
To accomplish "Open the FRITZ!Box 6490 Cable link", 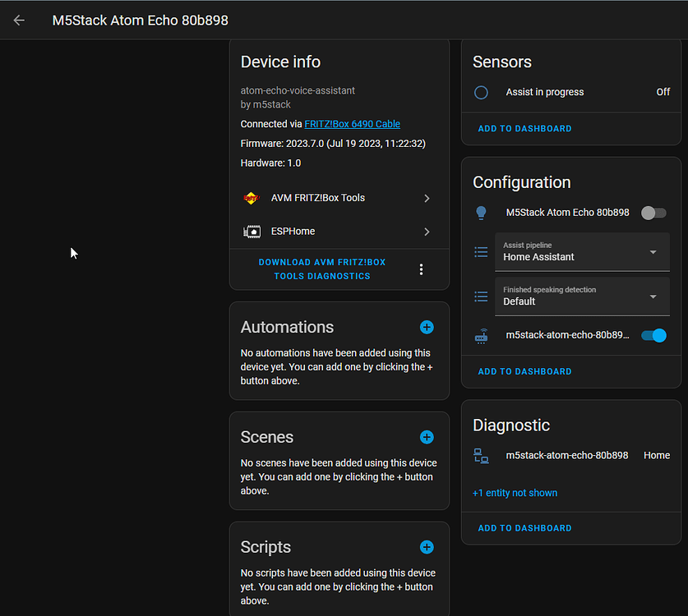I will pyautogui.click(x=352, y=123).
